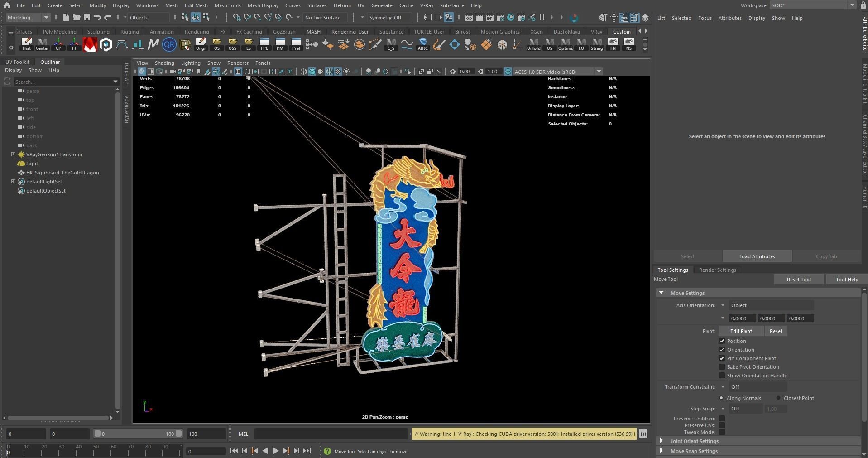The image size is (868, 458).
Task: Click the OSS folder shelf icon
Action: pyautogui.click(x=232, y=44)
